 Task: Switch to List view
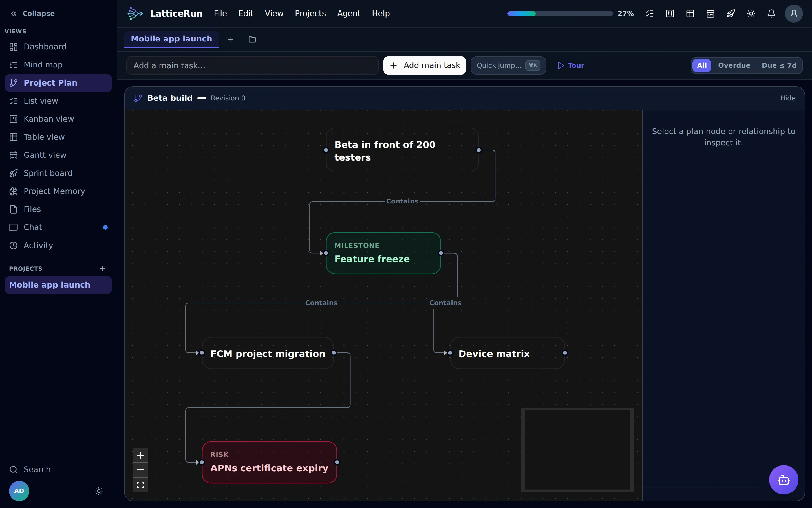58,101
